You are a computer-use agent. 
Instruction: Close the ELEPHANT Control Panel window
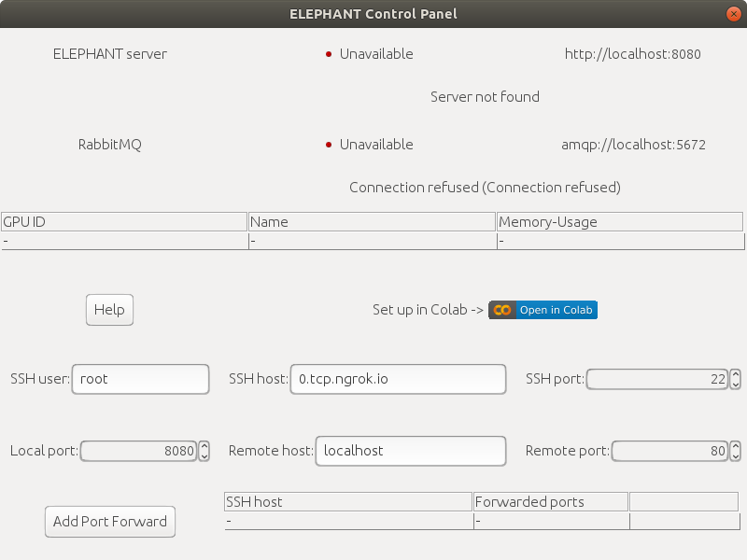(734, 14)
